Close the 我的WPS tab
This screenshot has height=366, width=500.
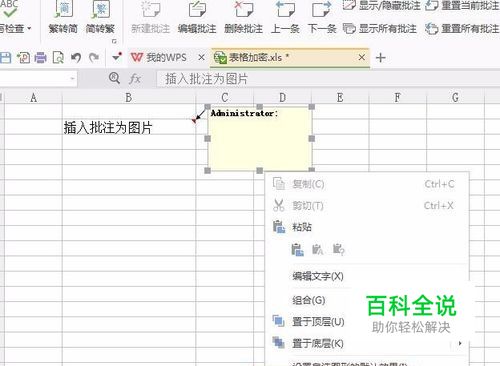click(x=201, y=58)
